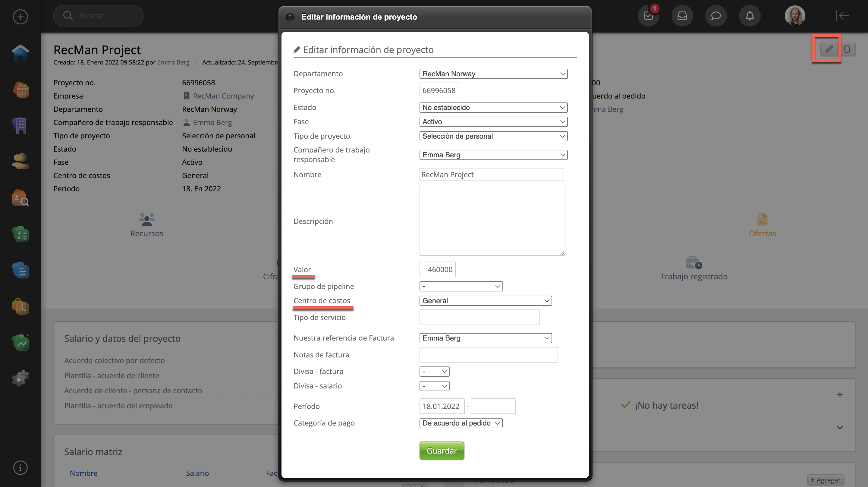Open the Centro de costos dropdown
Image resolution: width=868 pixels, height=487 pixels.
pos(485,301)
